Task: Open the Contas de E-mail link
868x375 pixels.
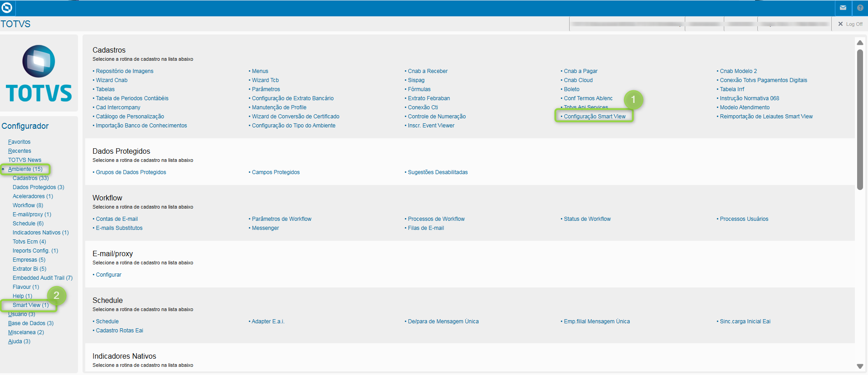Action: (x=117, y=219)
